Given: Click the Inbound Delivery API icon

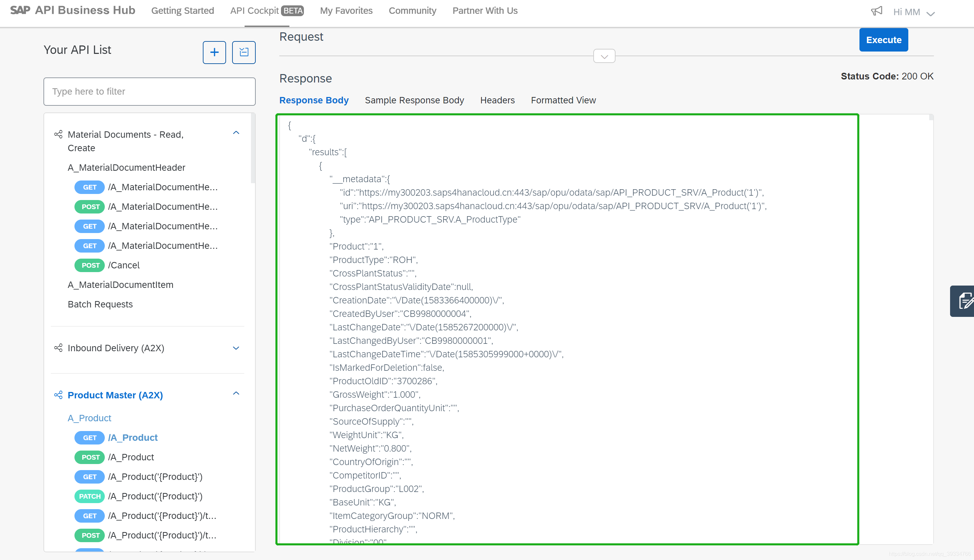Looking at the screenshot, I should 59,348.
